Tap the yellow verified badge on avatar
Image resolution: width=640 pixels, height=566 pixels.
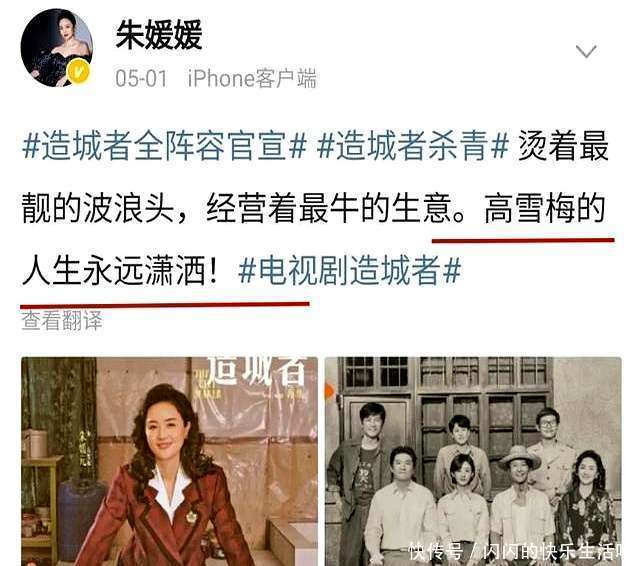point(80,72)
